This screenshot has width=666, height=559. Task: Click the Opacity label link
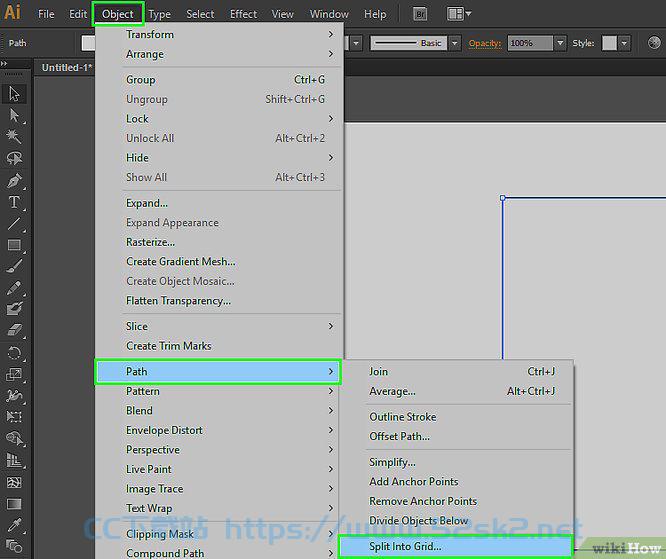485,43
